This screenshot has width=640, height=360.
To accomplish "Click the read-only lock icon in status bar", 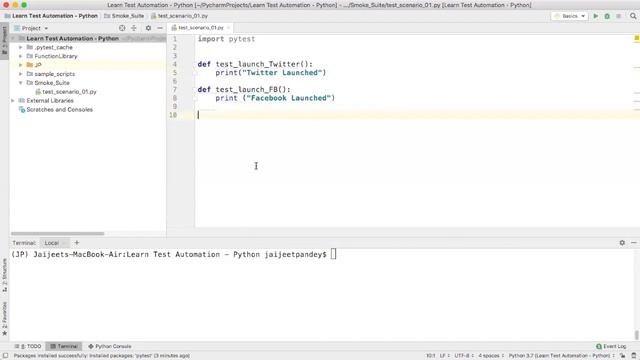I will coord(622,356).
